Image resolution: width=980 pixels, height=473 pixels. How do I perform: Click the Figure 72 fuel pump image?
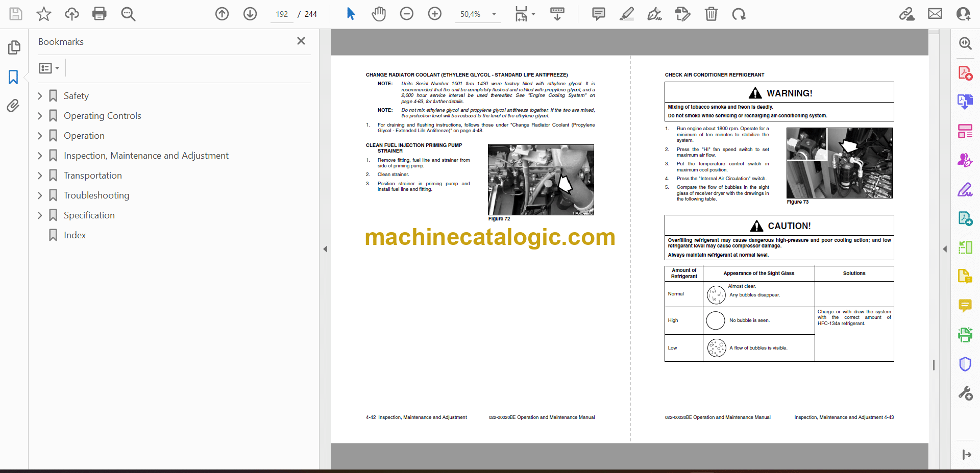click(541, 180)
